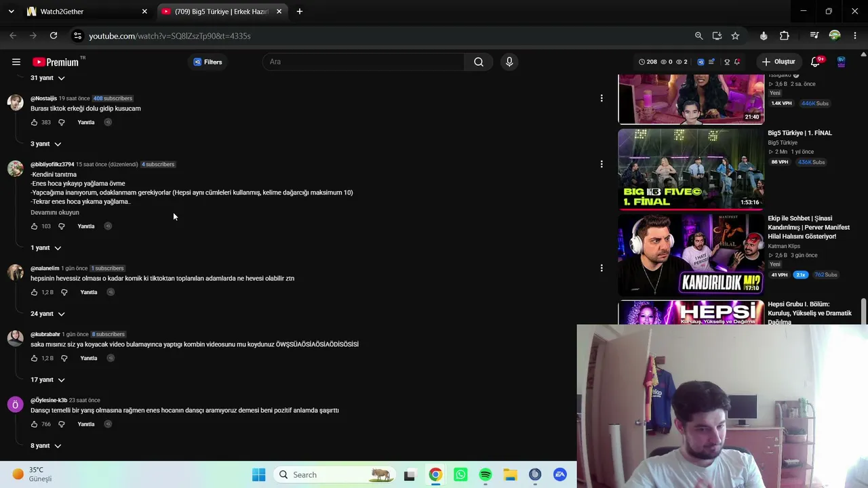Viewport: 868px width, 488px height.
Task: Open the 21:40 video thumbnail in the sidebar
Action: [x=691, y=99]
